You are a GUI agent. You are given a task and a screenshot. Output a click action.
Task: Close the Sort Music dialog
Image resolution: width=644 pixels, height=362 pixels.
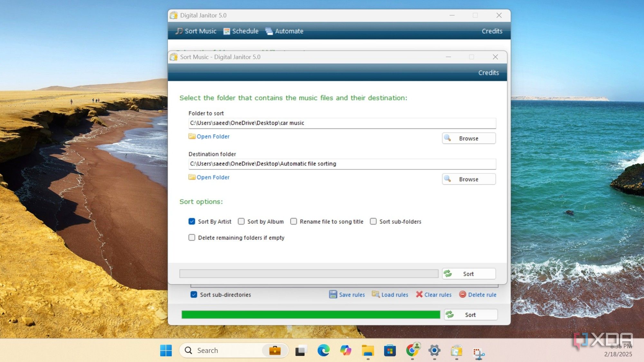[495, 57]
